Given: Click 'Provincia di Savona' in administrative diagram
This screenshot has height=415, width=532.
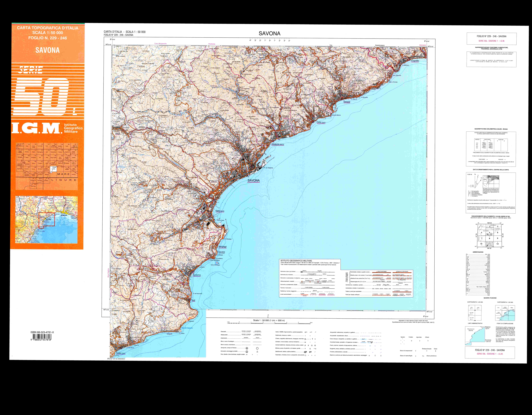Looking at the screenshot, I should [x=471, y=330].
